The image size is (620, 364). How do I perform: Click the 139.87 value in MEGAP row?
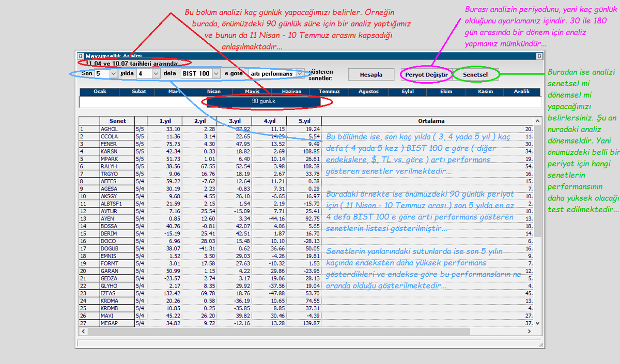311,323
